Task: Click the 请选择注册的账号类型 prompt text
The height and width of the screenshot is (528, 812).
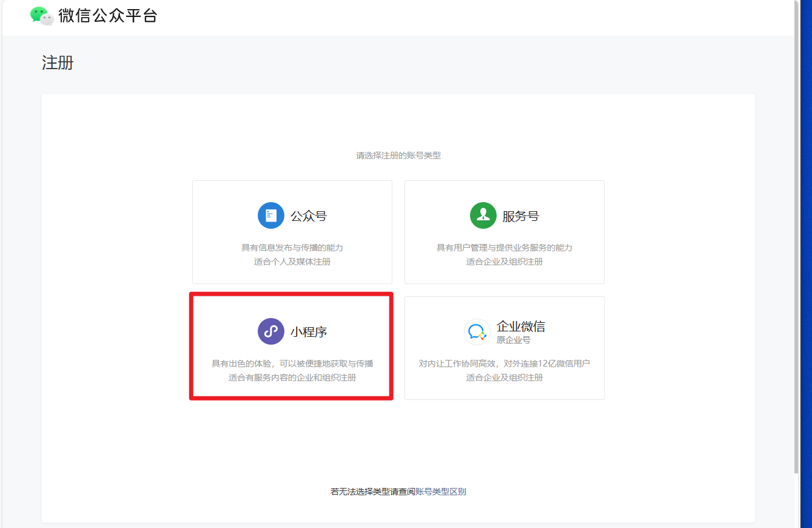Action: (398, 155)
